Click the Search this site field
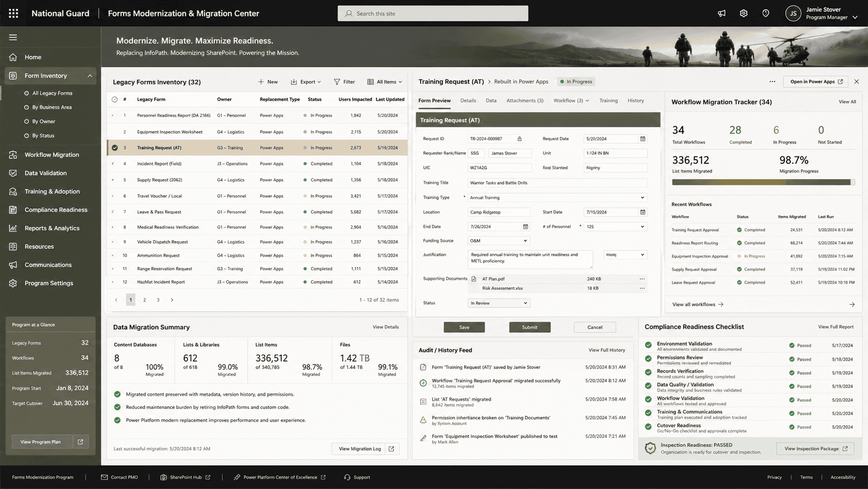 433,14
